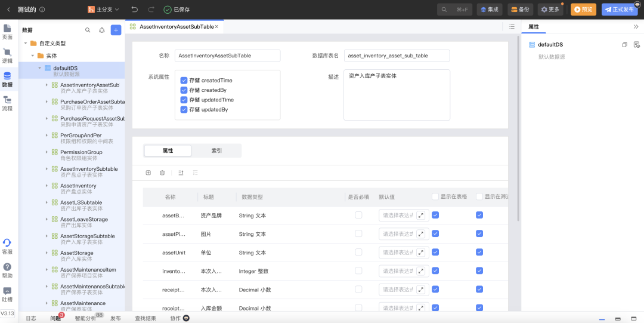
Task: Open the 流程 sidebar section
Action: click(7, 104)
